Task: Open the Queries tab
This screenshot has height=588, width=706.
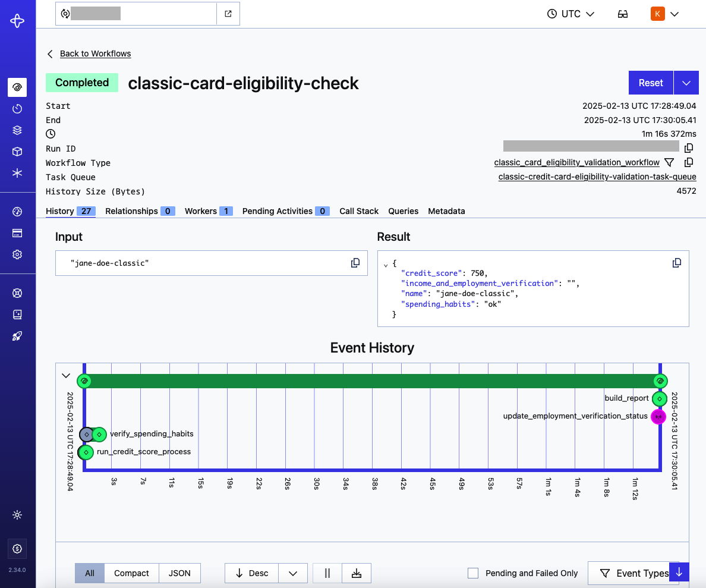Action: click(404, 211)
